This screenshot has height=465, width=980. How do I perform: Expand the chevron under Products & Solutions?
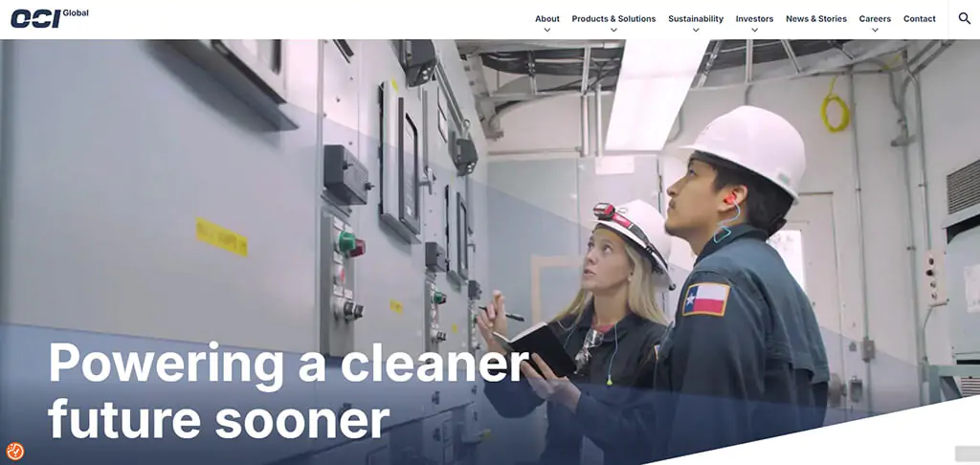(613, 30)
